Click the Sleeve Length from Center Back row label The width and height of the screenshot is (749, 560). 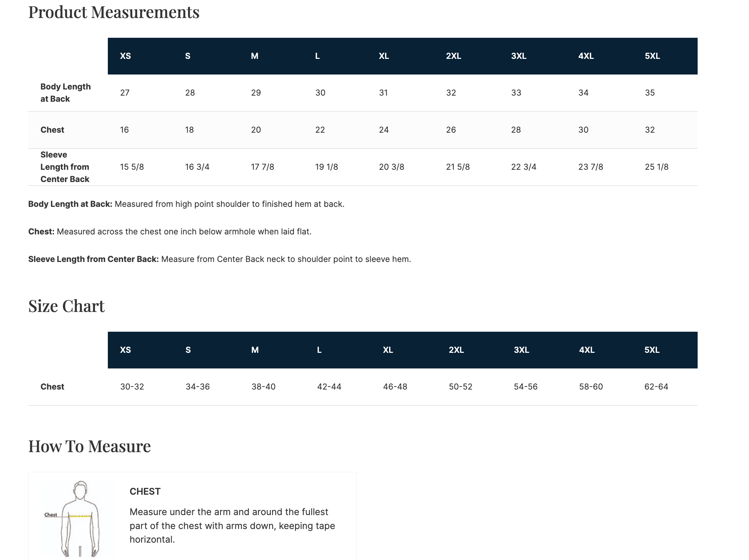[x=65, y=167]
